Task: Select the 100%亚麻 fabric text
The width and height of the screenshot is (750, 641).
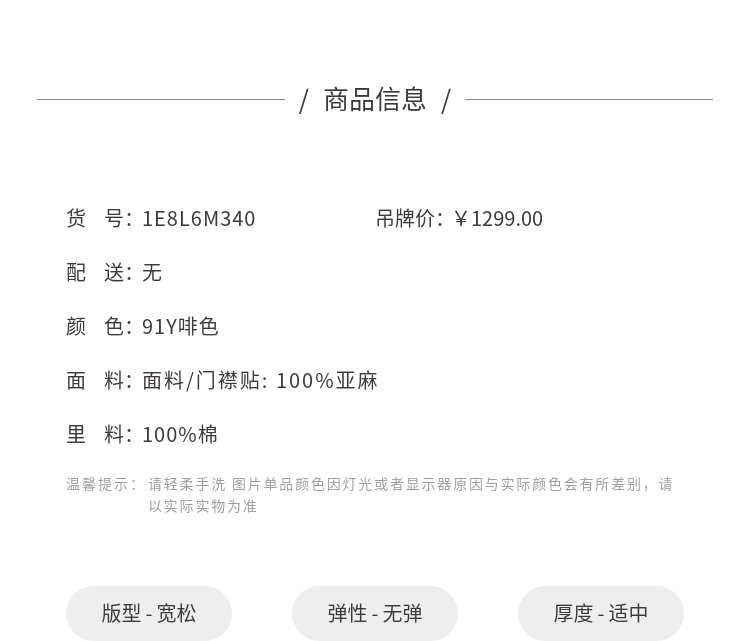Action: pos(327,381)
